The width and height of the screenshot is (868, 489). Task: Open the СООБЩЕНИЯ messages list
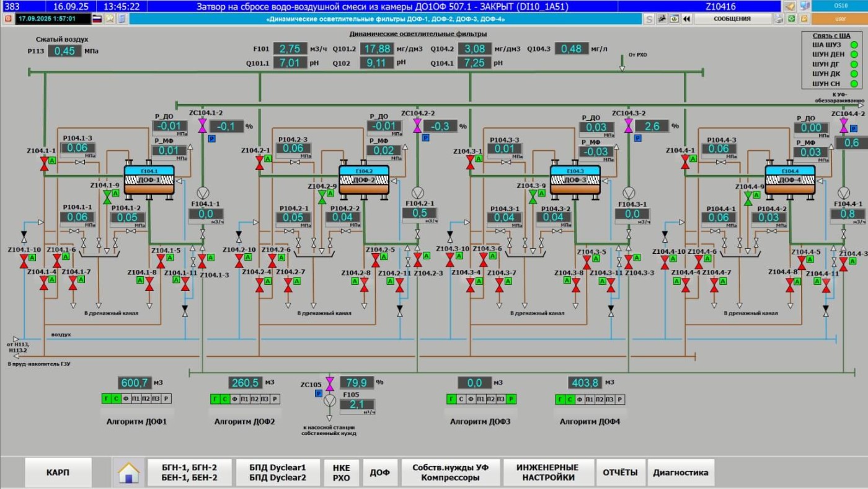point(732,19)
